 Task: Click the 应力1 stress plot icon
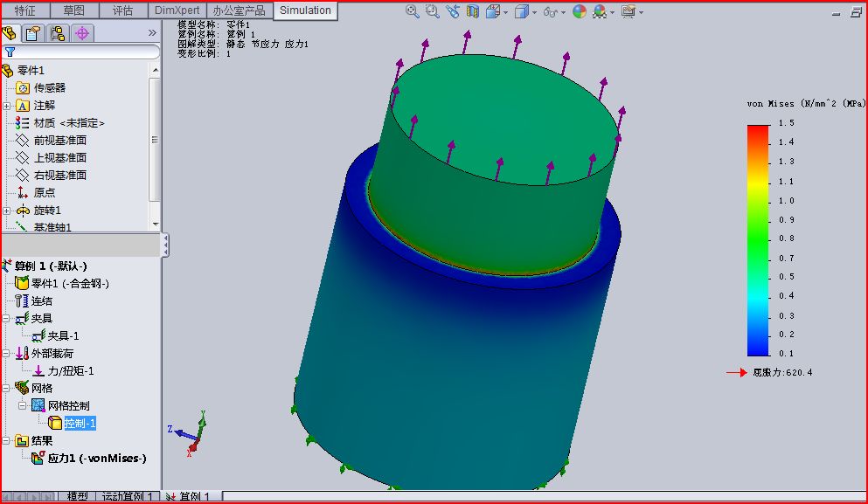click(x=38, y=458)
